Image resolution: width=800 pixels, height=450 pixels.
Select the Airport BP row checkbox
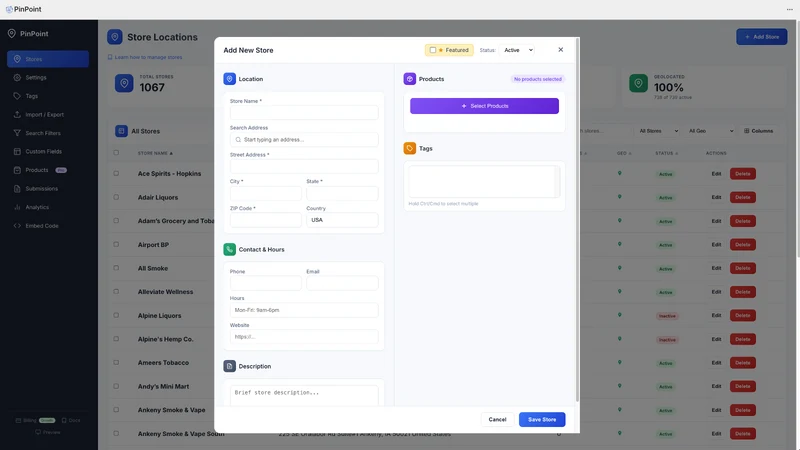[116, 244]
